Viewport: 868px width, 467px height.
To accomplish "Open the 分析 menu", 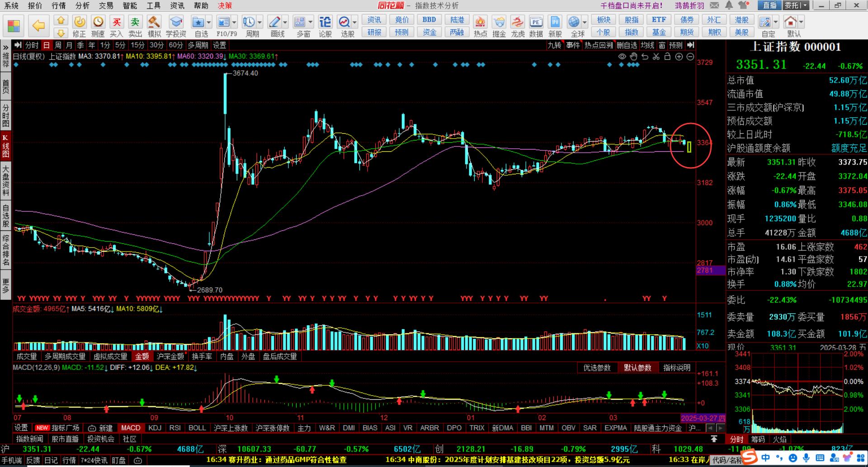I will pos(82,5).
